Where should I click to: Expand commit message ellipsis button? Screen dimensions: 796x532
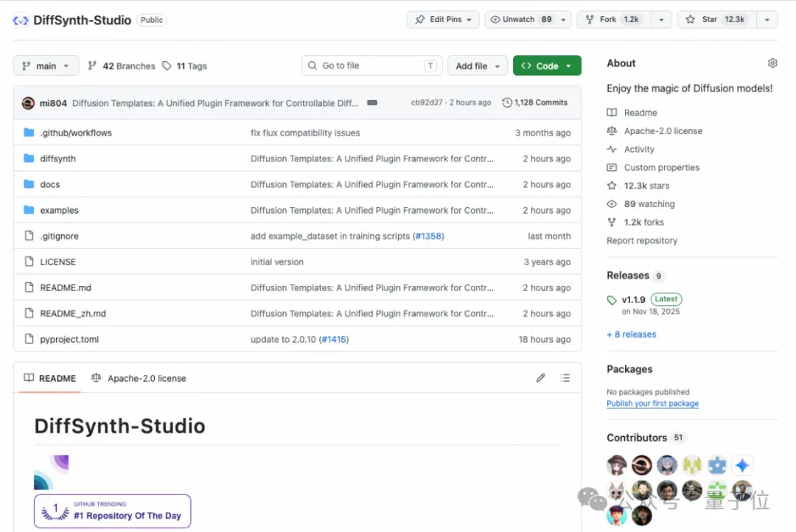point(372,102)
